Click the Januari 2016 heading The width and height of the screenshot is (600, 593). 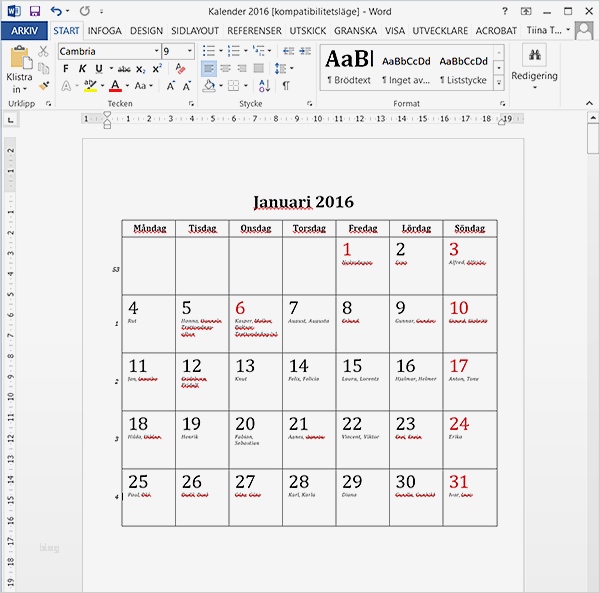(303, 202)
